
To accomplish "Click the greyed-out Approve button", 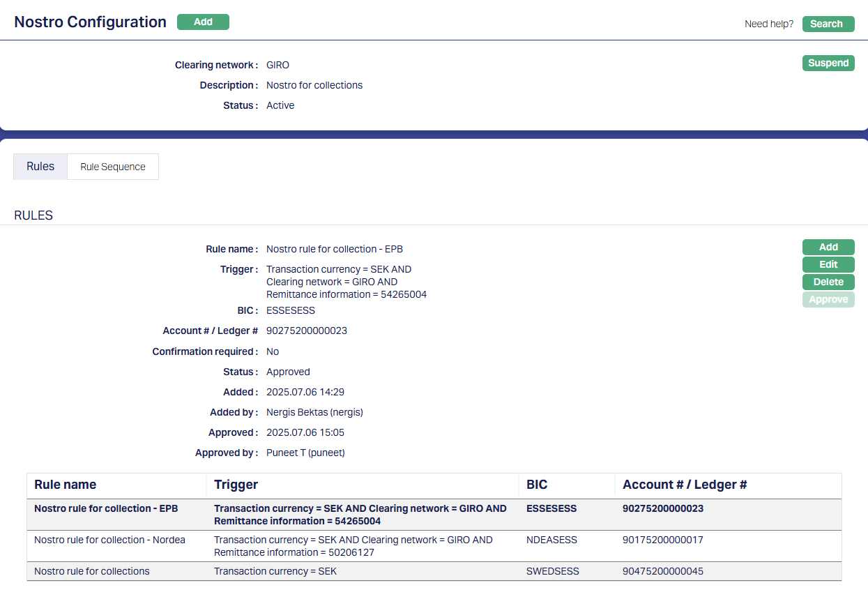I will pos(828,299).
